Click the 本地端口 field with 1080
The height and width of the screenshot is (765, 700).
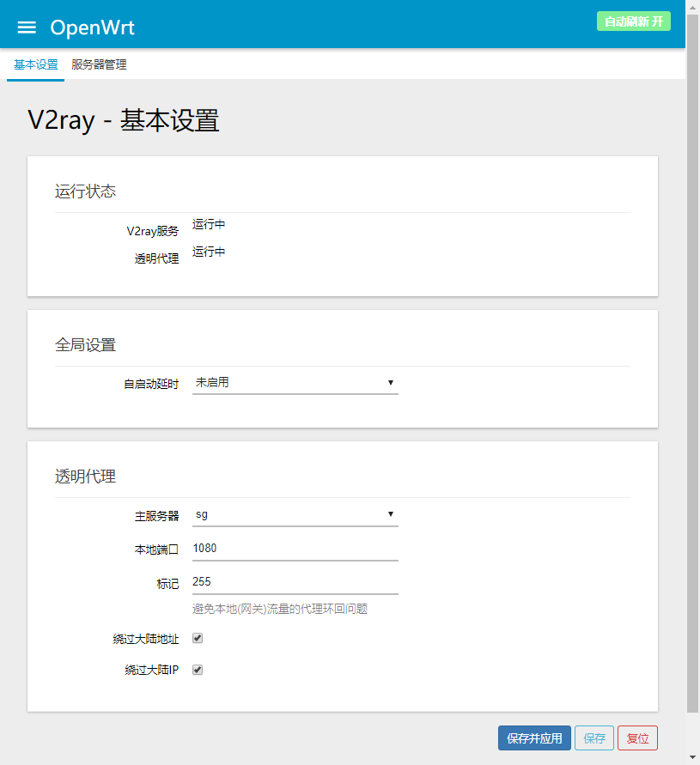[295, 549]
